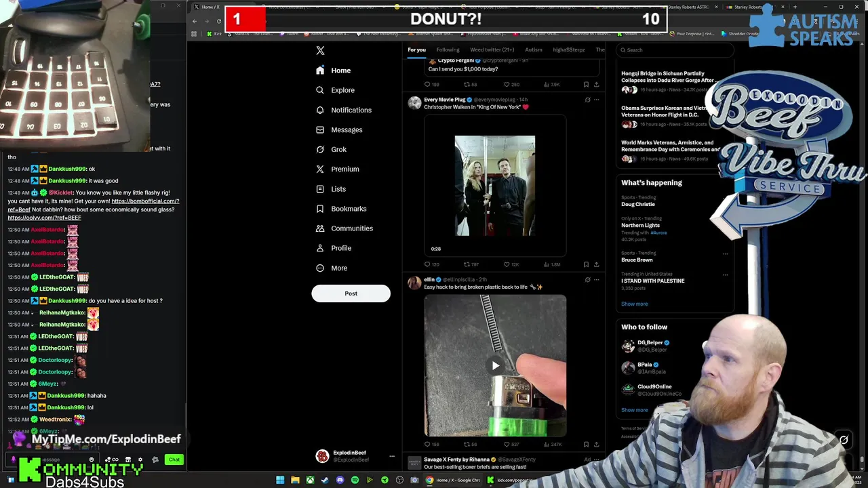Switch to the Following tab
868x488 pixels.
coord(448,49)
